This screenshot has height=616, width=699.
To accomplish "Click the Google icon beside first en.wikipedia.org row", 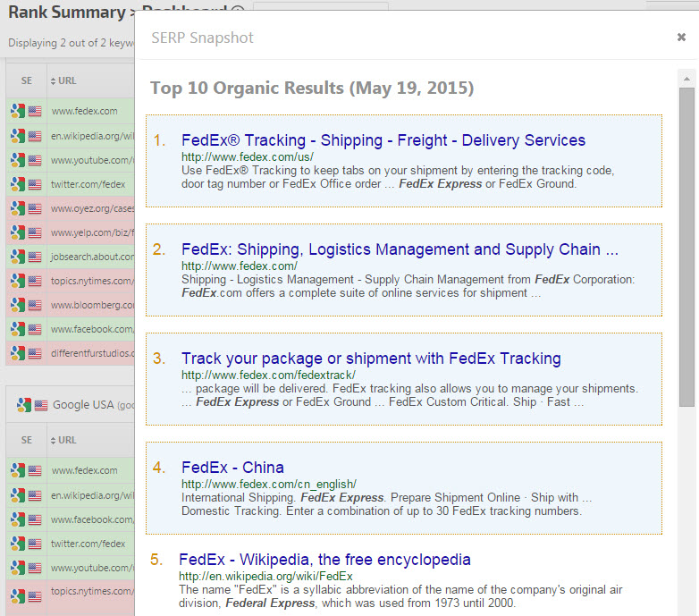I will point(18,136).
